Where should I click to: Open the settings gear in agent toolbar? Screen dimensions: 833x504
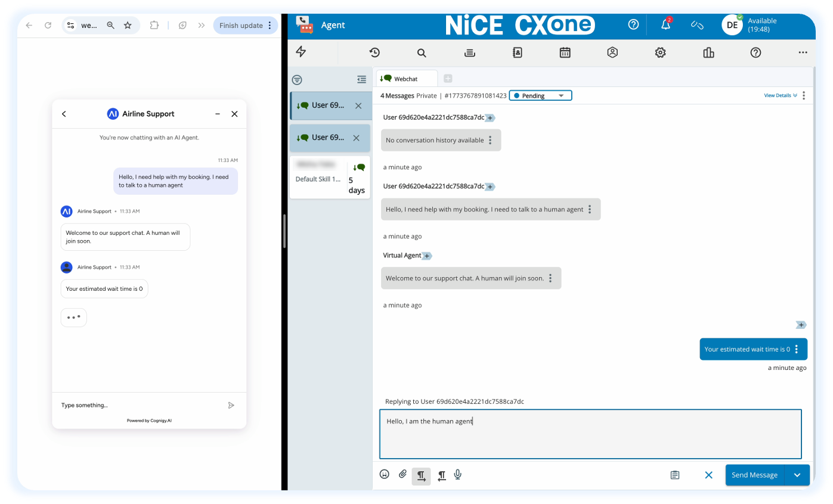pyautogui.click(x=660, y=52)
